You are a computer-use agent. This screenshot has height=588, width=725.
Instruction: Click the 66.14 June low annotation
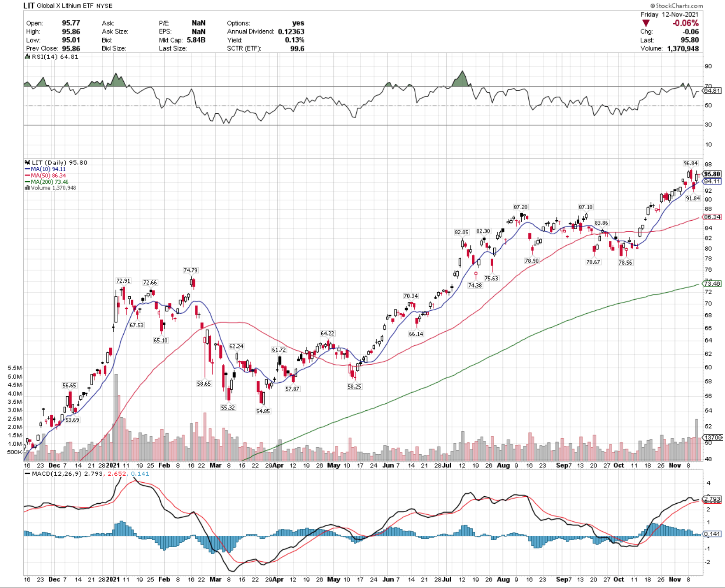pyautogui.click(x=416, y=334)
